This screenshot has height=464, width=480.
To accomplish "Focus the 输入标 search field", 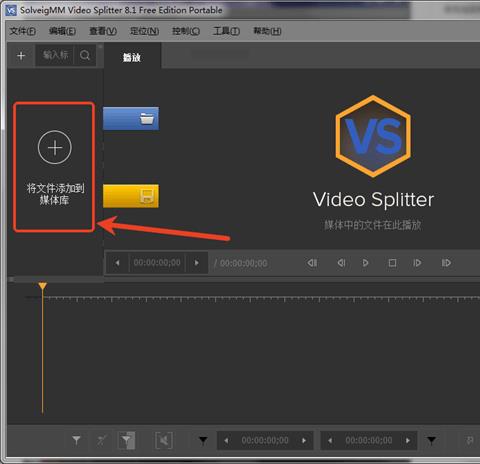I will [55, 55].
